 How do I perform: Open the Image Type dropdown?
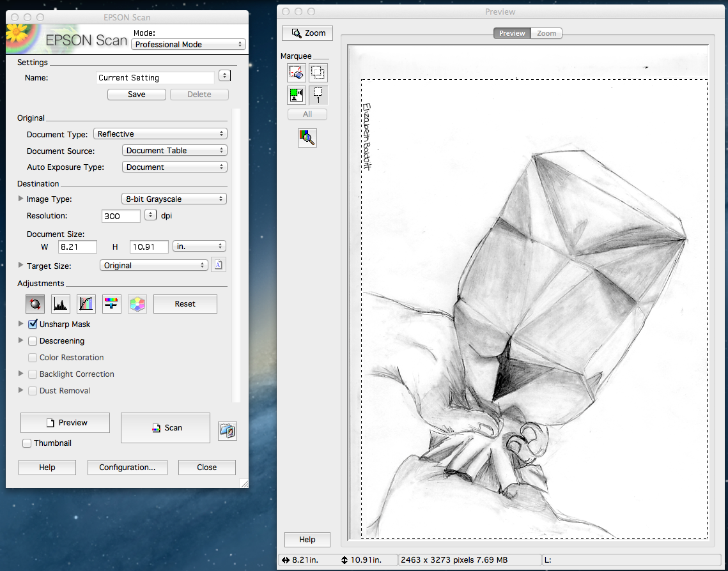[174, 199]
